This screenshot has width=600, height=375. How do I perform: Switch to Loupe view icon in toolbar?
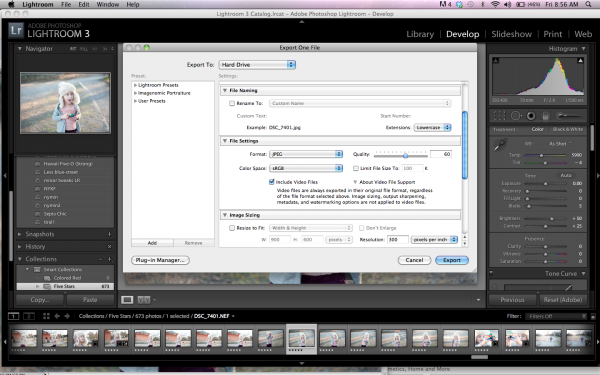coord(127,300)
